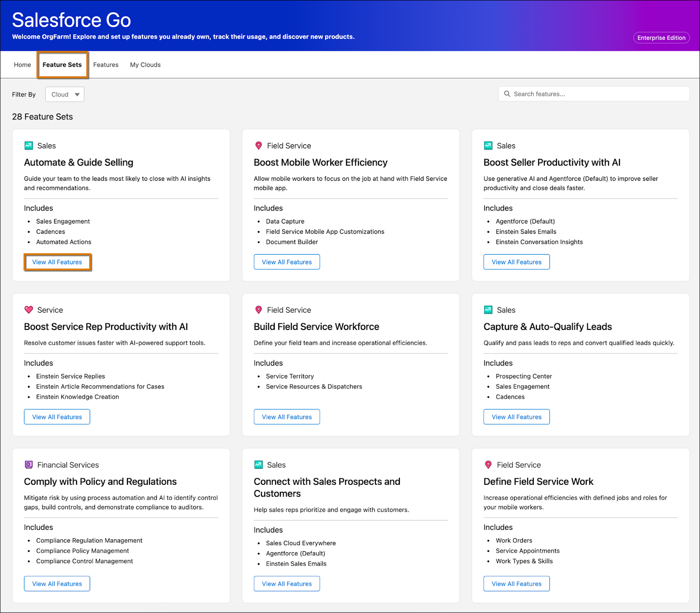
Task: Click the Prospecting Center list item
Action: (524, 376)
